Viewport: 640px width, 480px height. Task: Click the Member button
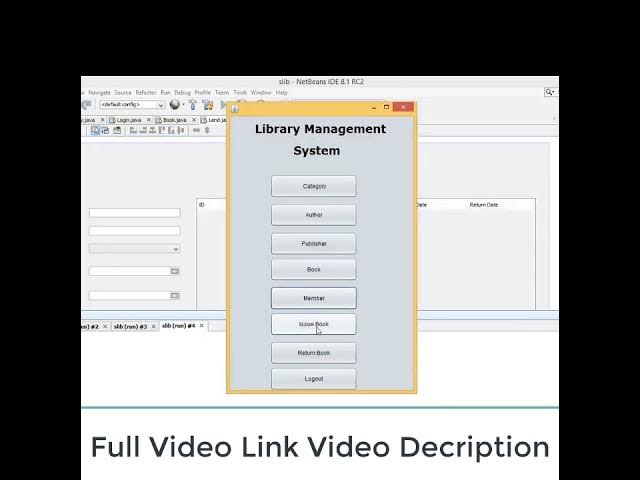(x=314, y=298)
